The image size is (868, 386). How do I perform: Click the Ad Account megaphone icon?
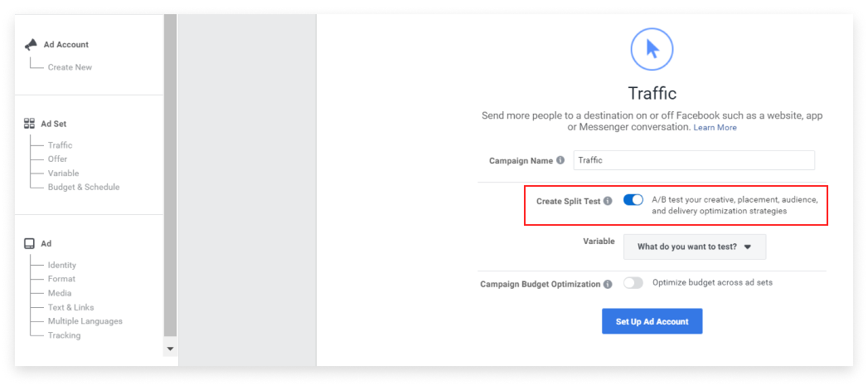[31, 44]
